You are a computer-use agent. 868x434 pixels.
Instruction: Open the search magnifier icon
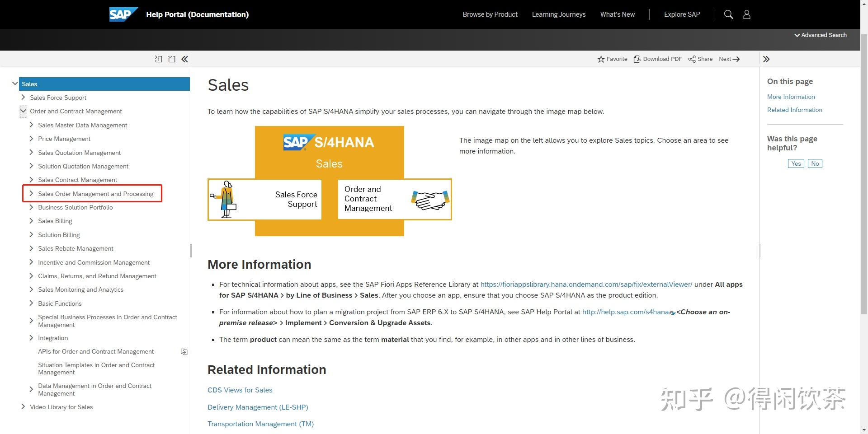(x=728, y=14)
